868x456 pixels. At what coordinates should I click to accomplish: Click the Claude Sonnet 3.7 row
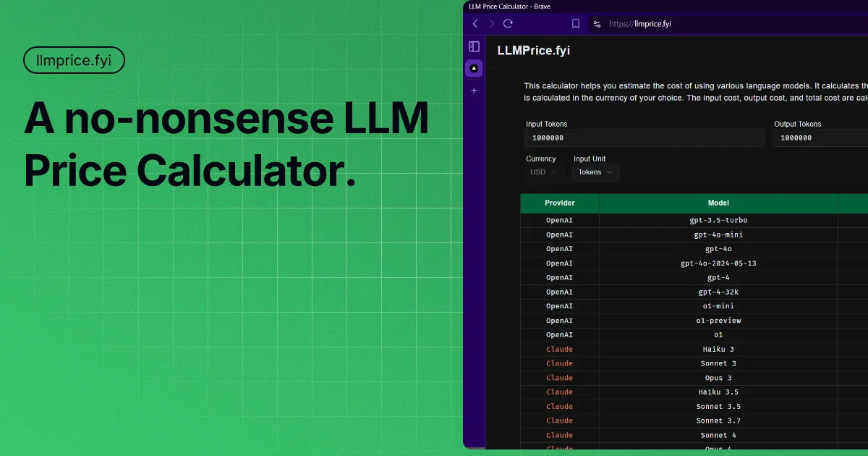tap(718, 421)
